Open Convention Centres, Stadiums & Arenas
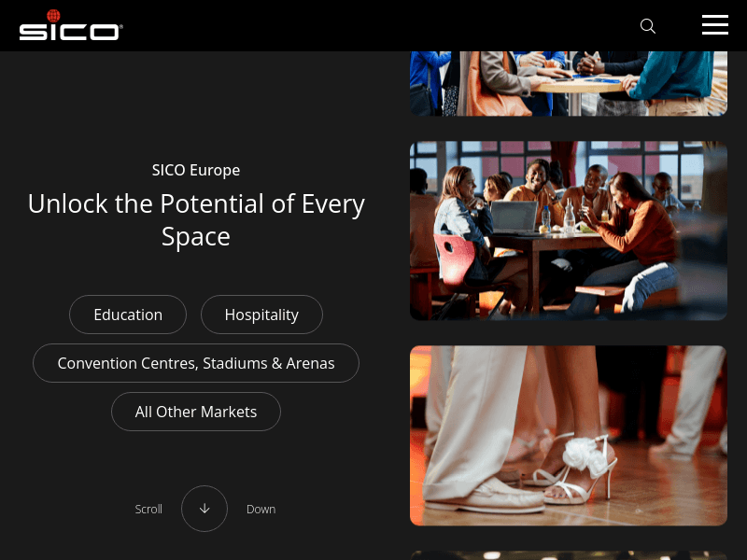The width and height of the screenshot is (747, 560). [x=196, y=363]
